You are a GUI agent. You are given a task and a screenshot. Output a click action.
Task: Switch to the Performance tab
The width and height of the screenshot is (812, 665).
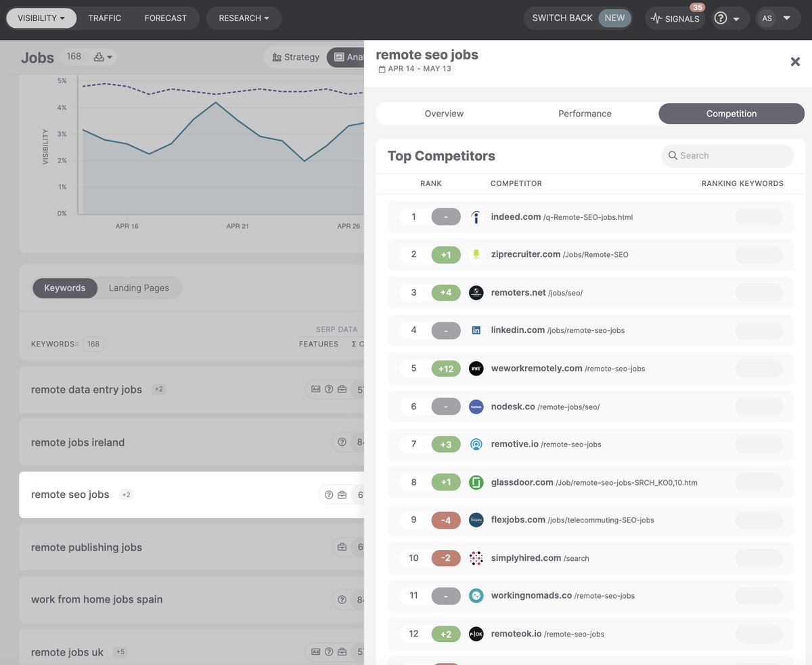click(x=585, y=114)
